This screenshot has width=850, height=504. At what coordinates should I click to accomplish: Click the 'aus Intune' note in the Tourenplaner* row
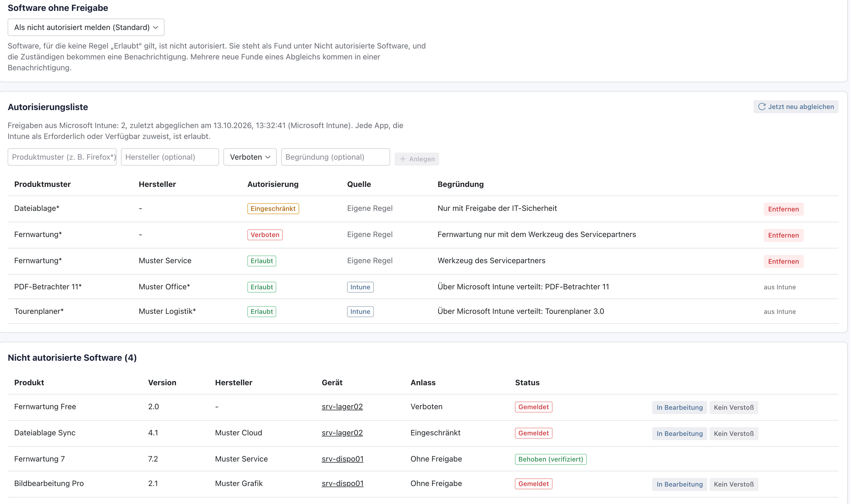tap(780, 311)
